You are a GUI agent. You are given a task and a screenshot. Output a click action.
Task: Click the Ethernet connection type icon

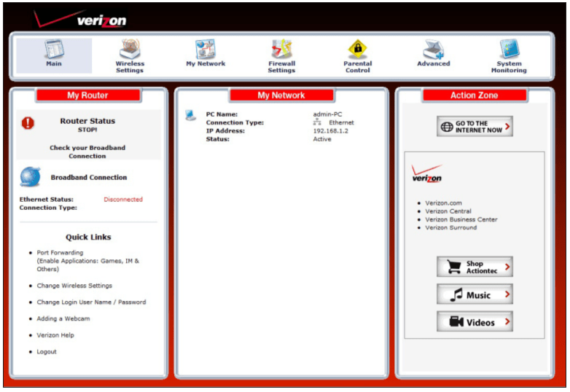317,122
